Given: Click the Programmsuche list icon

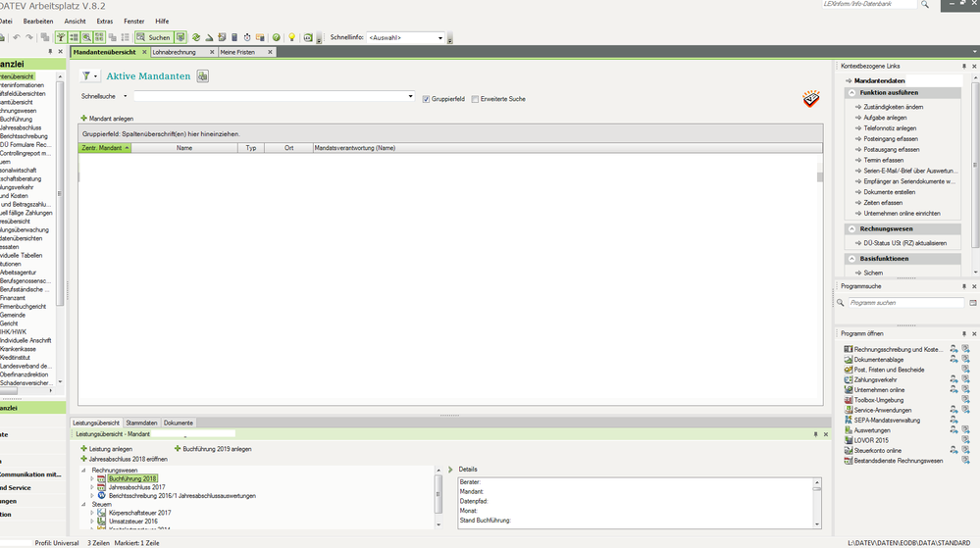Looking at the screenshot, I should (x=973, y=303).
